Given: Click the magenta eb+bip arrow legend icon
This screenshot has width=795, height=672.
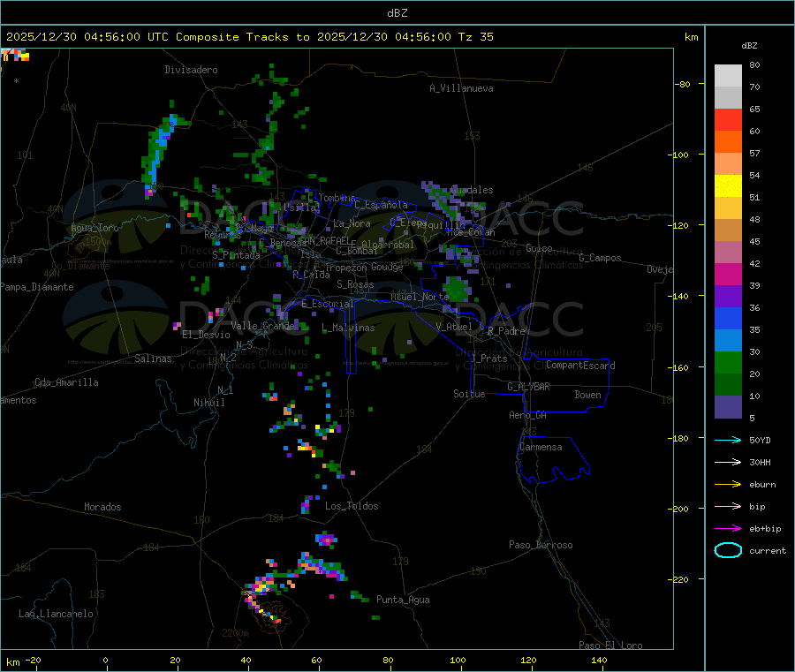Looking at the screenshot, I should coord(728,529).
